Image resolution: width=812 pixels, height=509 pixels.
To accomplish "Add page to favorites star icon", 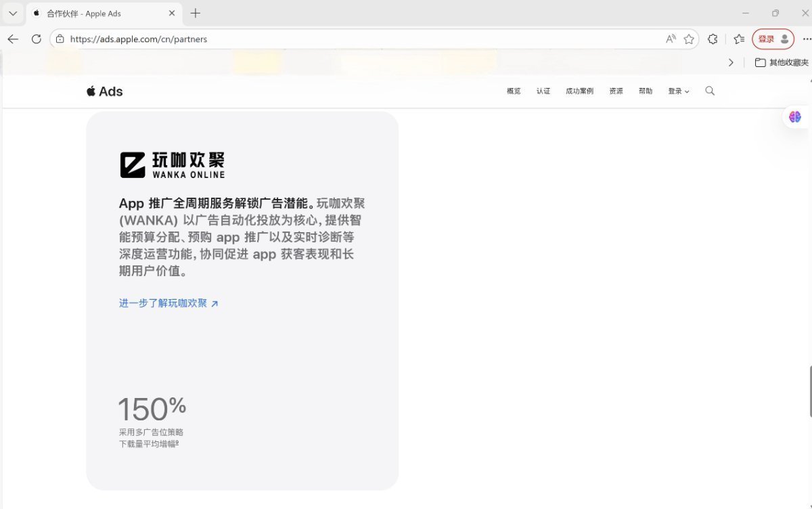I will click(689, 39).
